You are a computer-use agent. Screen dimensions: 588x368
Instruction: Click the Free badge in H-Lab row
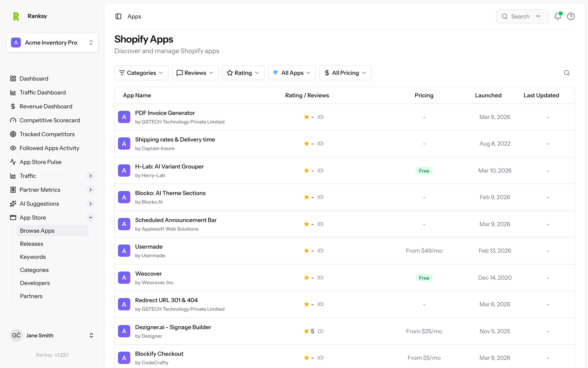[424, 171]
